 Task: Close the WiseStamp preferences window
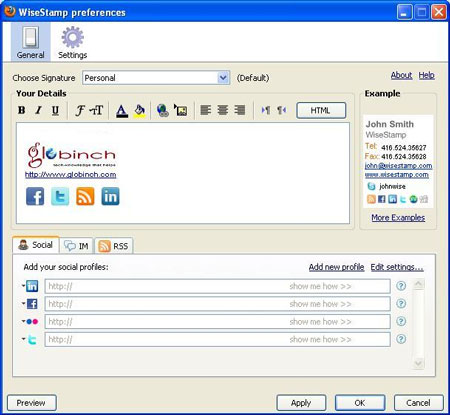(x=439, y=12)
